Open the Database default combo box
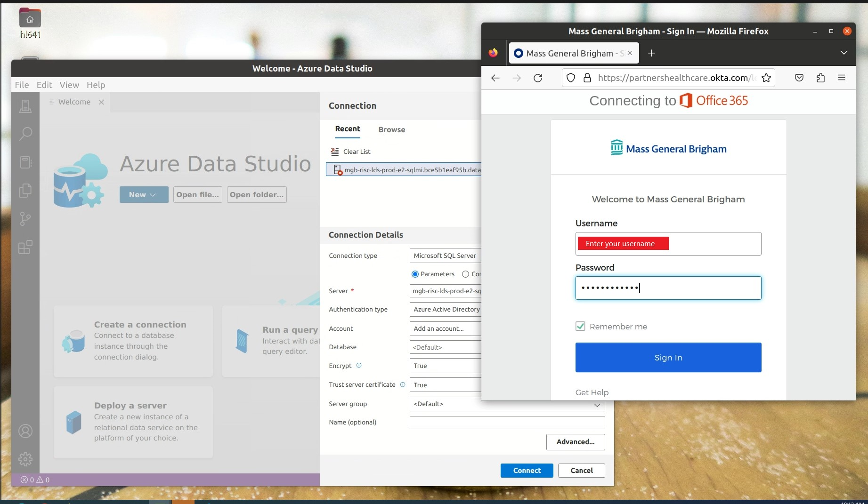Image resolution: width=868 pixels, height=504 pixels. pos(446,347)
